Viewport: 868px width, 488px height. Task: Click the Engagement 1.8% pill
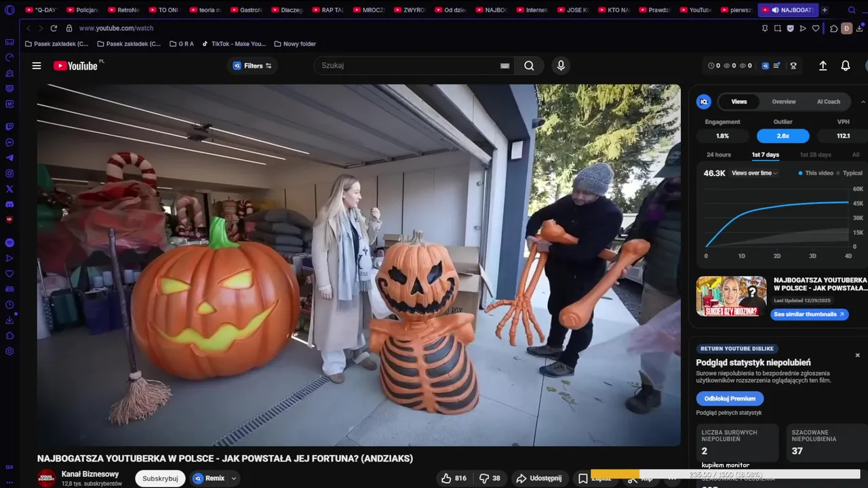[722, 136]
